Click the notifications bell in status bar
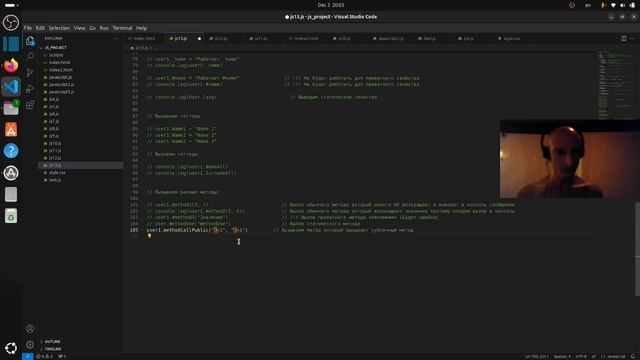The image size is (640, 360). (633, 356)
